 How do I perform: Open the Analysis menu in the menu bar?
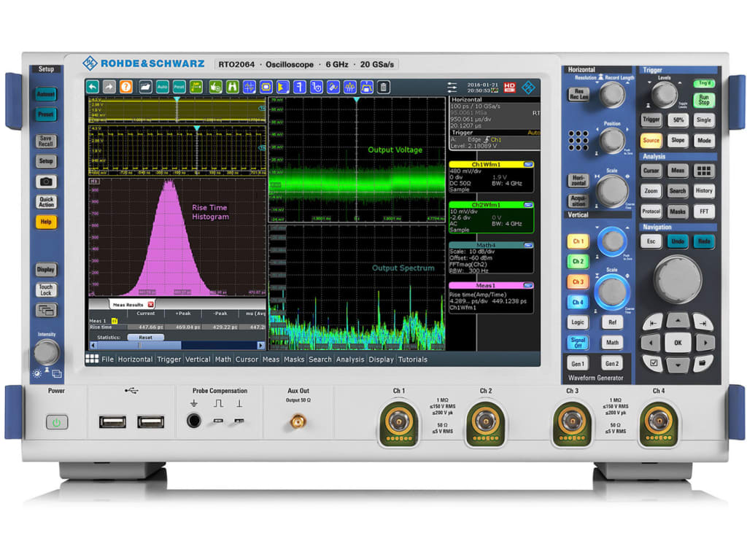[x=350, y=359]
